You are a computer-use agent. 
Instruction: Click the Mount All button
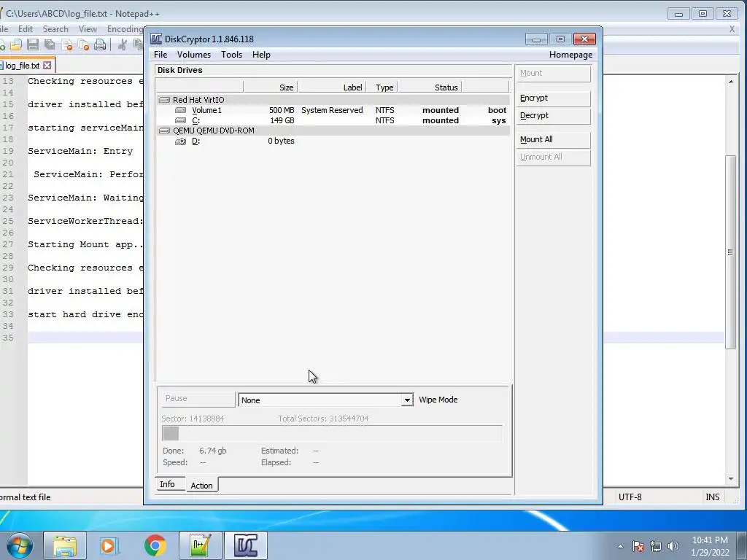click(x=553, y=139)
